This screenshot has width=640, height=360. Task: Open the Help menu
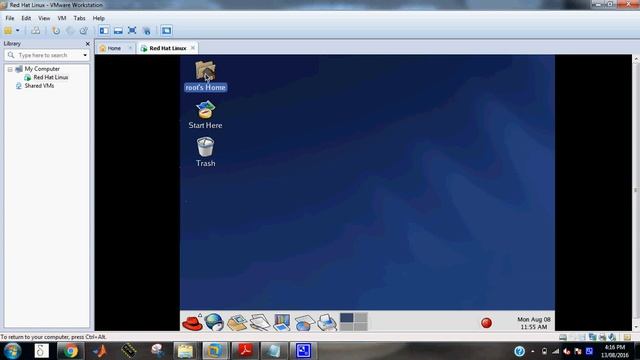(98, 18)
